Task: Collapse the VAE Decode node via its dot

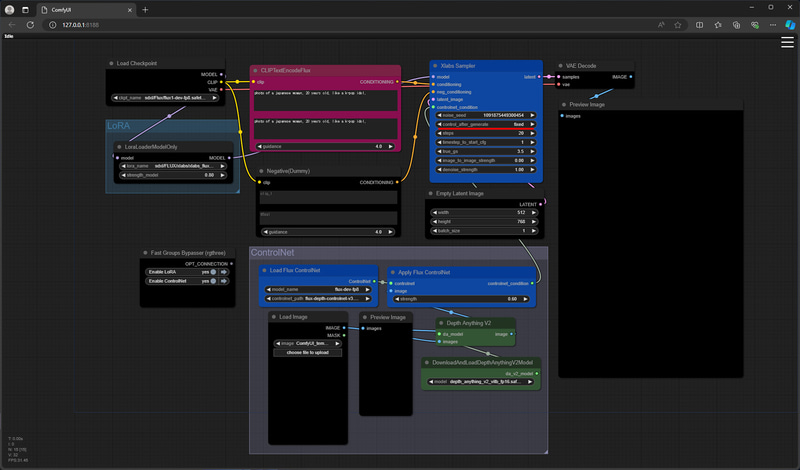Action: coord(560,66)
